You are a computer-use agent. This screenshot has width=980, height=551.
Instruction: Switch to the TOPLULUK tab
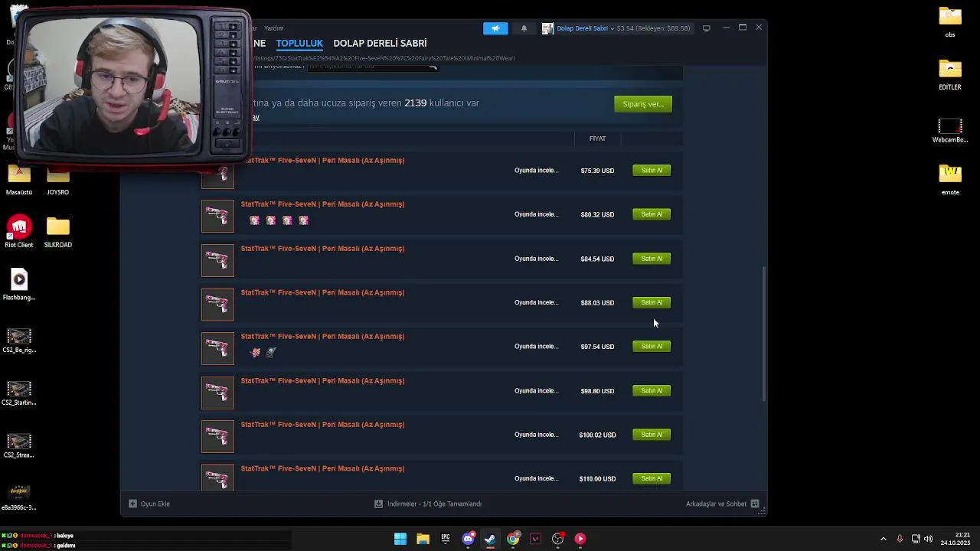click(299, 44)
